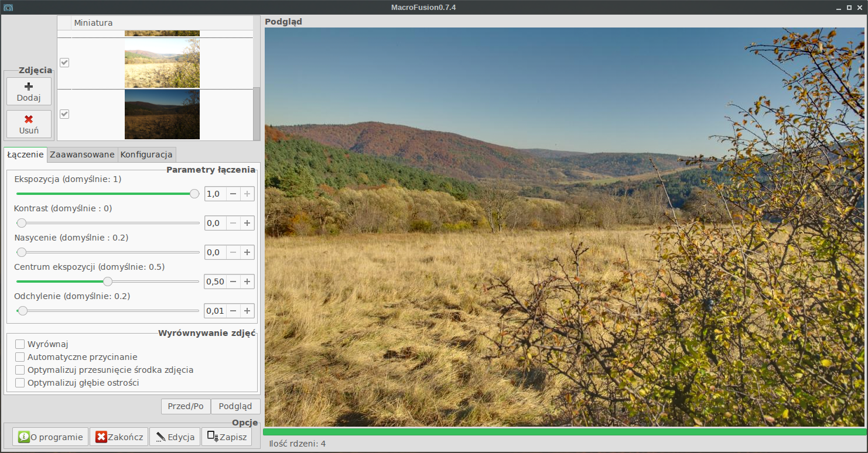The width and height of the screenshot is (868, 453).
Task: Open the Zaawansowane tab
Action: tap(82, 155)
